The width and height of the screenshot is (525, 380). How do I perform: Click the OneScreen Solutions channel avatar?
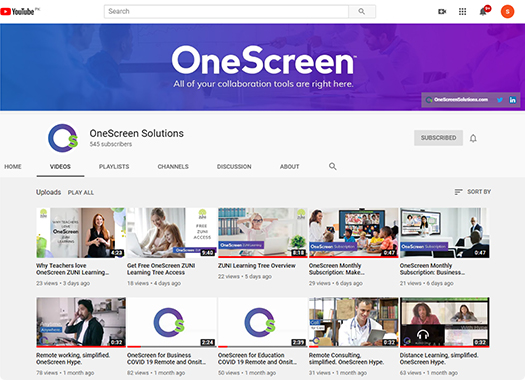click(x=63, y=138)
